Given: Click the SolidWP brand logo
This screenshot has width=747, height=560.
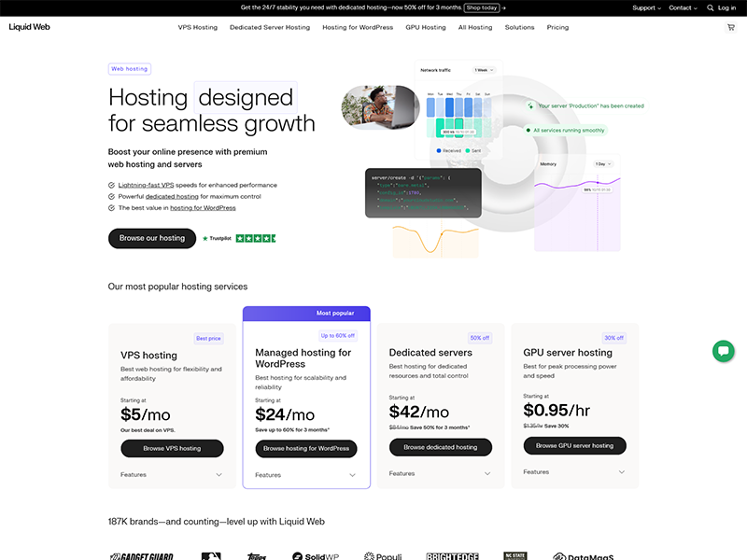Looking at the screenshot, I should click(x=316, y=556).
